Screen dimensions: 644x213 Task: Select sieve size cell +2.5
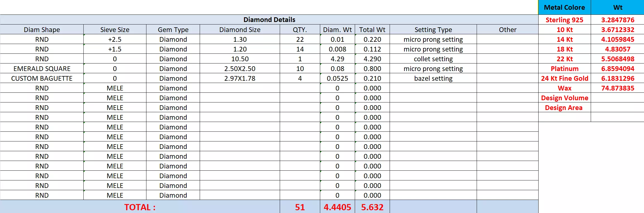[x=115, y=39]
